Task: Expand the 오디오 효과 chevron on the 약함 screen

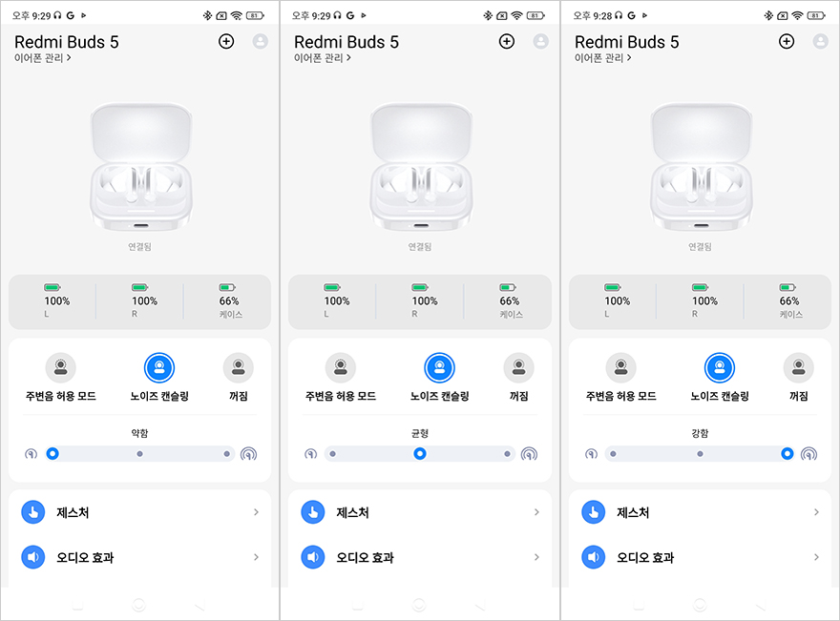Action: [x=256, y=557]
